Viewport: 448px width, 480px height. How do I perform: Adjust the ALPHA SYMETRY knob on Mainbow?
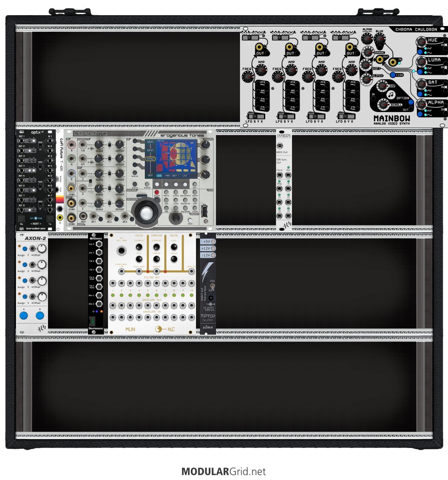pos(367,38)
